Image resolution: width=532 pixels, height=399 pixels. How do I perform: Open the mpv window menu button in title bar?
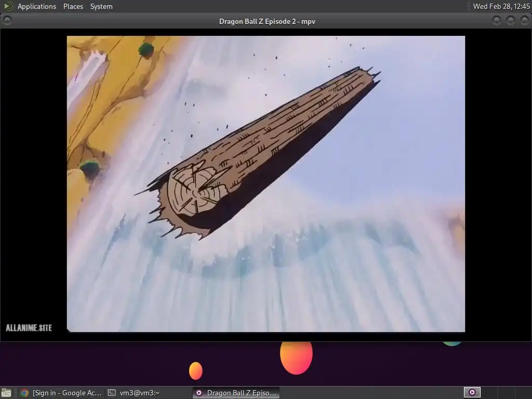pos(7,21)
